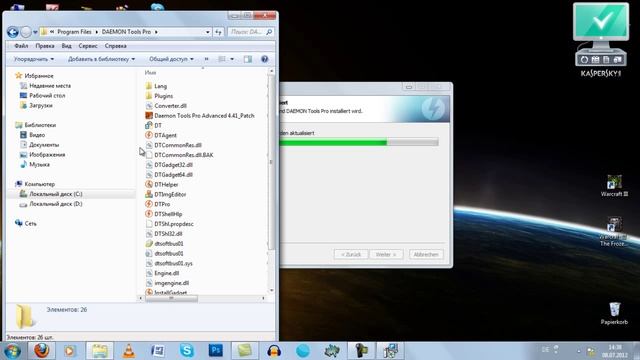Viewport: 640px width, 360px height.
Task: Open Skype from the taskbar
Action: (x=187, y=351)
